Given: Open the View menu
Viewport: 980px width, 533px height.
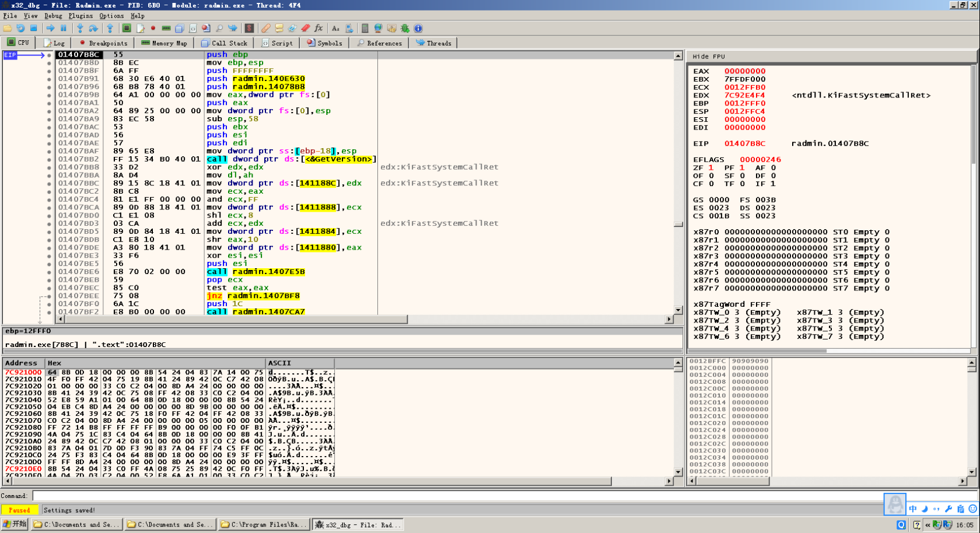Looking at the screenshot, I should pyautogui.click(x=30, y=16).
